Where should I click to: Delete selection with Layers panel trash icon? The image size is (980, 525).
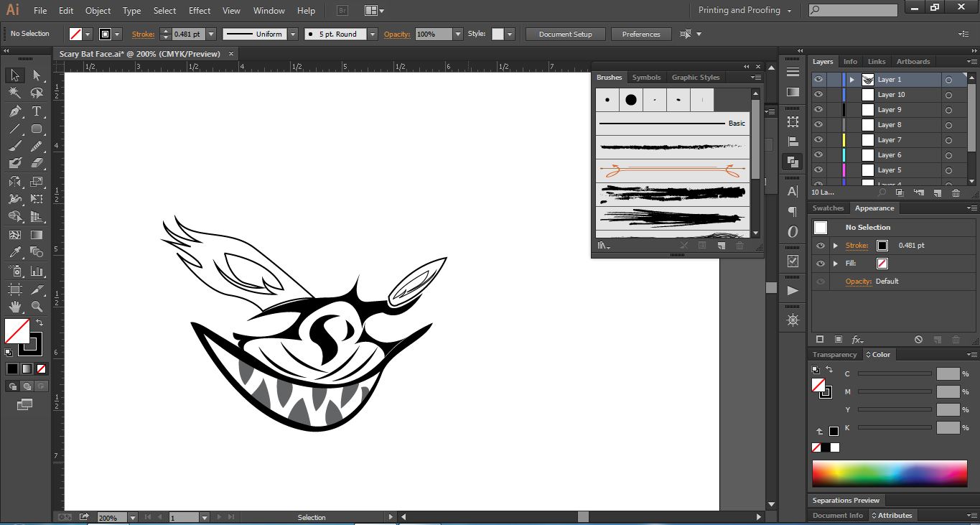pos(956,192)
